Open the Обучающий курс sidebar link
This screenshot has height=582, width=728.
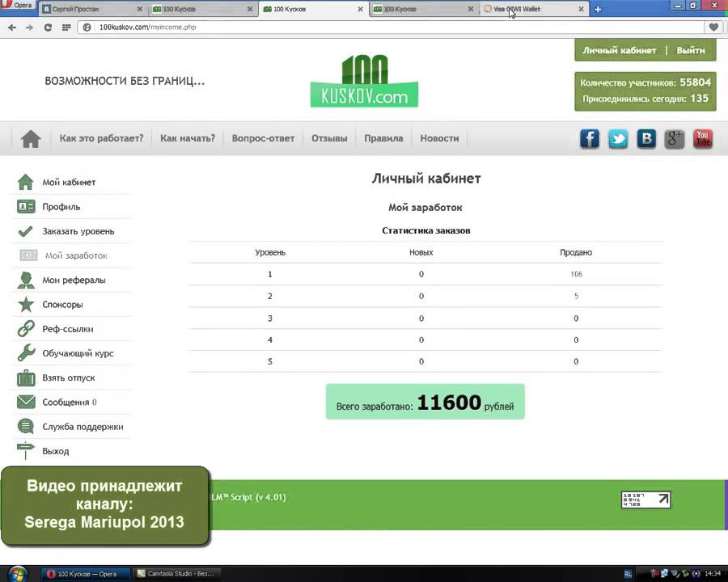(78, 354)
